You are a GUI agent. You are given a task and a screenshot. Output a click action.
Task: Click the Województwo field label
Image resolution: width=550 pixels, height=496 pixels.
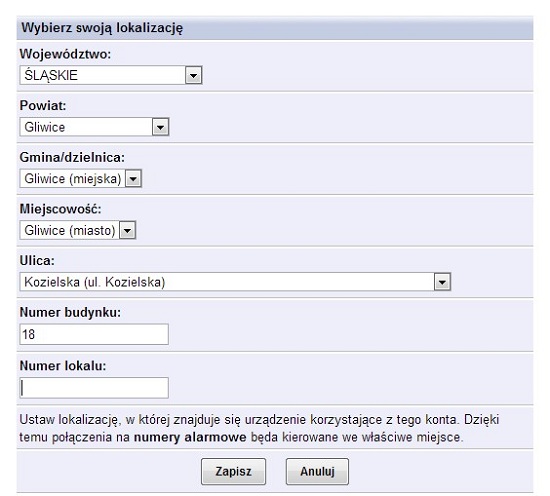pyautogui.click(x=65, y=54)
